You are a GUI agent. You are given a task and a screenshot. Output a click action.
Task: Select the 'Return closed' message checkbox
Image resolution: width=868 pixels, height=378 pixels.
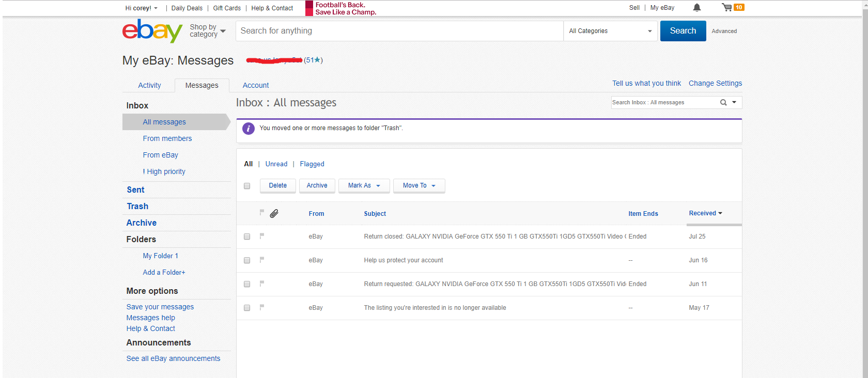(x=247, y=237)
